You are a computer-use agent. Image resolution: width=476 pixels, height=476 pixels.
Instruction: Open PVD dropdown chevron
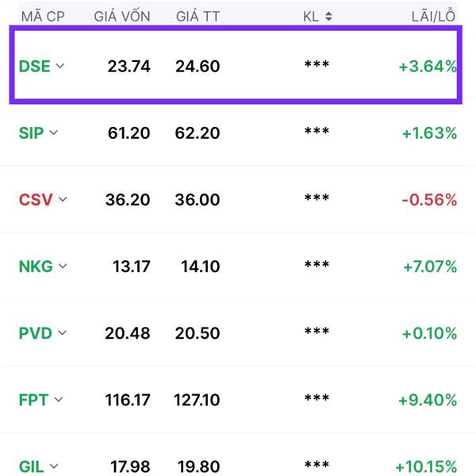point(62,333)
